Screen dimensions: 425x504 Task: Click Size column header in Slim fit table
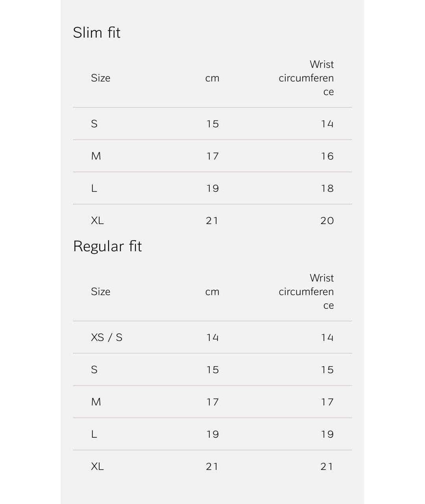pos(101,78)
